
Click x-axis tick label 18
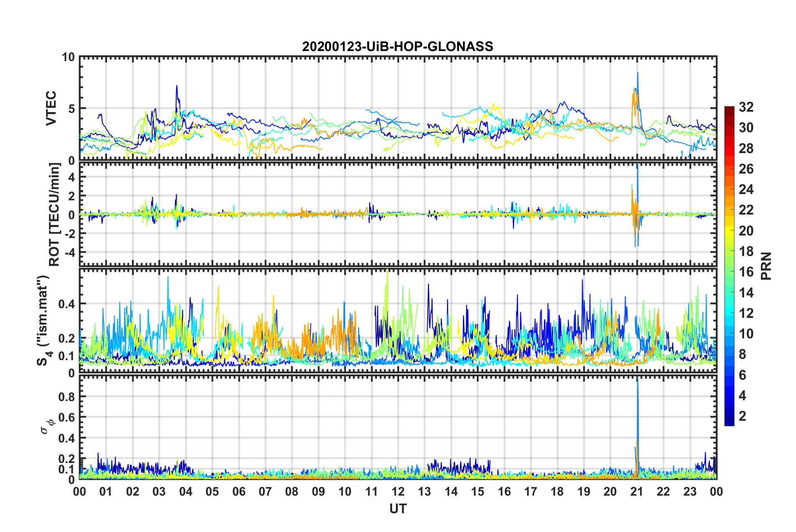tap(557, 491)
